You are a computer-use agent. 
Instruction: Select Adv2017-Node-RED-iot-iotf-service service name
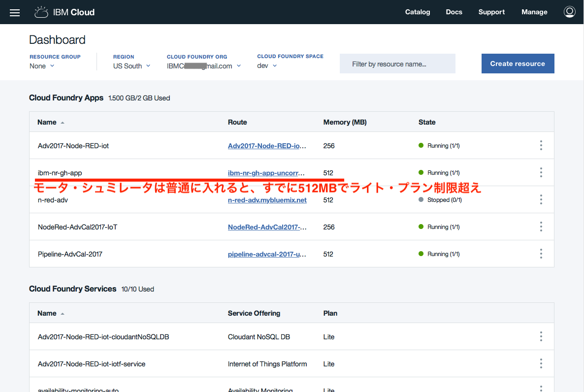coord(92,364)
